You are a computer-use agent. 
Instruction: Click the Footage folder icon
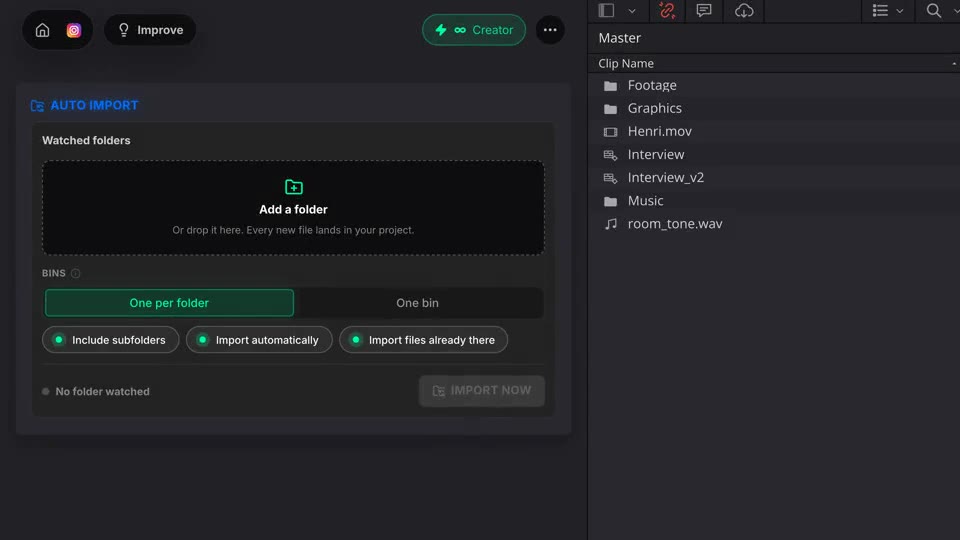click(x=610, y=86)
